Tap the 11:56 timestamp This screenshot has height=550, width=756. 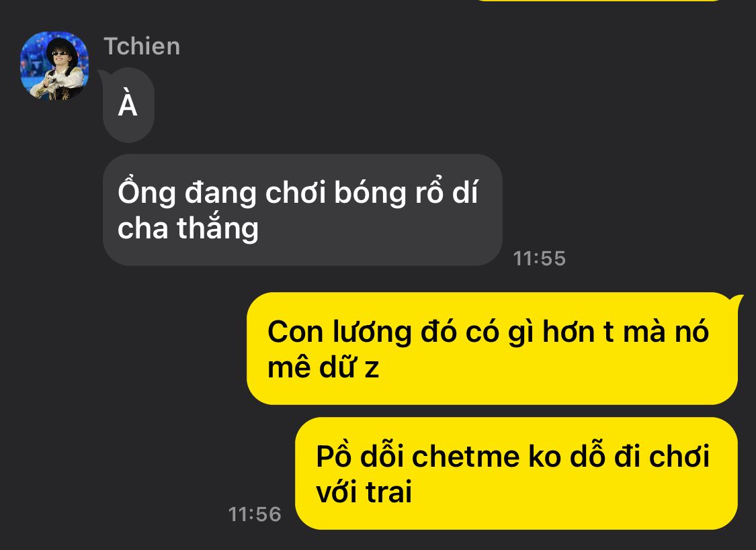[x=255, y=514]
